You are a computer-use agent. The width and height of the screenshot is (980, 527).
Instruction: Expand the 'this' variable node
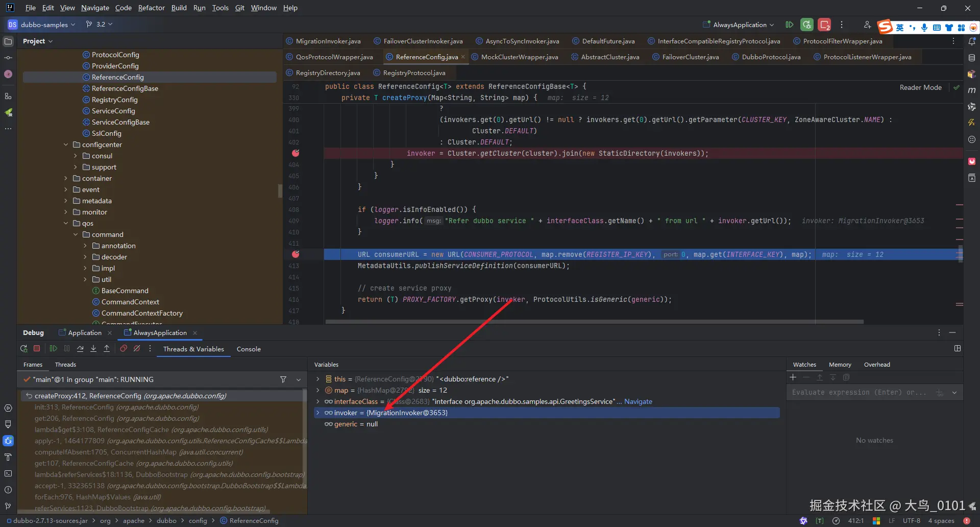[318, 379]
